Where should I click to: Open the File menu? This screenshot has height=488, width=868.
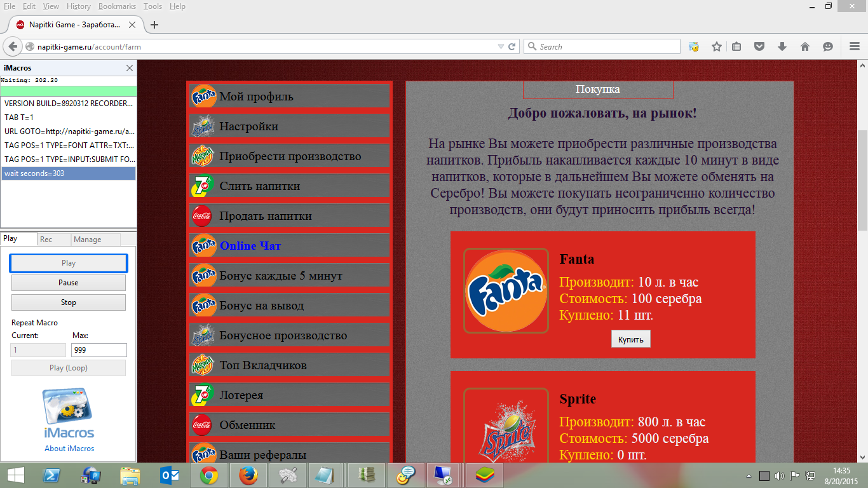10,6
